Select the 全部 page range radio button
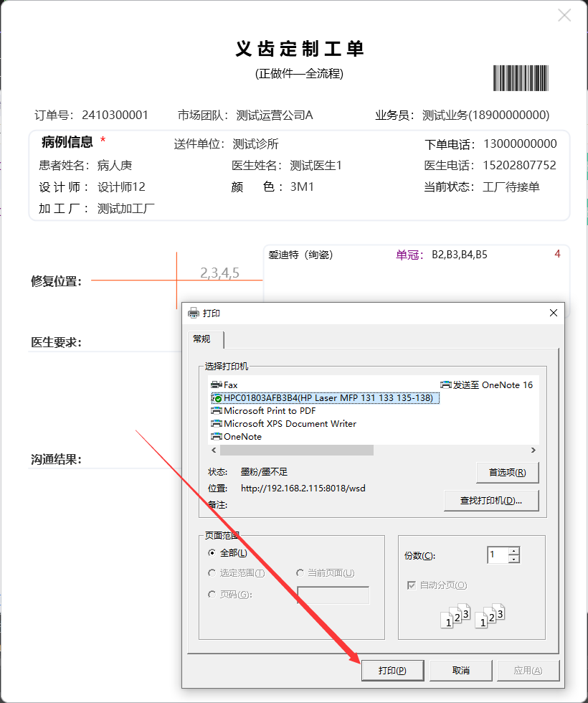The width and height of the screenshot is (588, 703). (x=212, y=553)
